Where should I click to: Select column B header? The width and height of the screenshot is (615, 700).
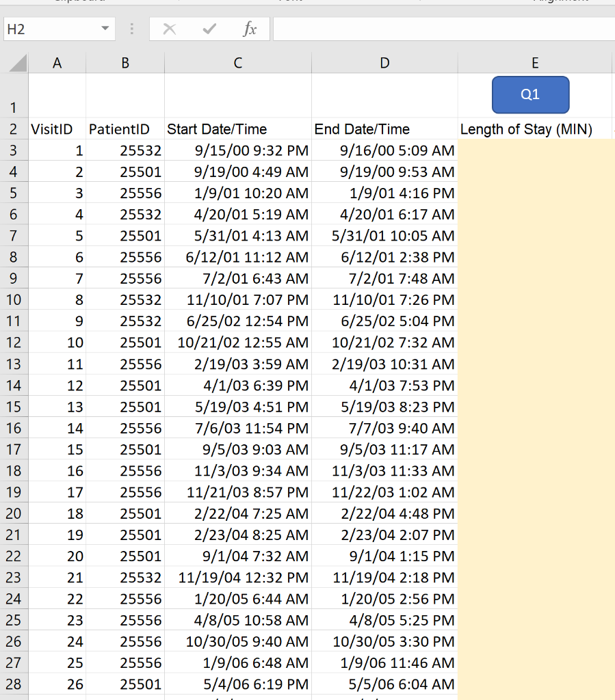(125, 62)
